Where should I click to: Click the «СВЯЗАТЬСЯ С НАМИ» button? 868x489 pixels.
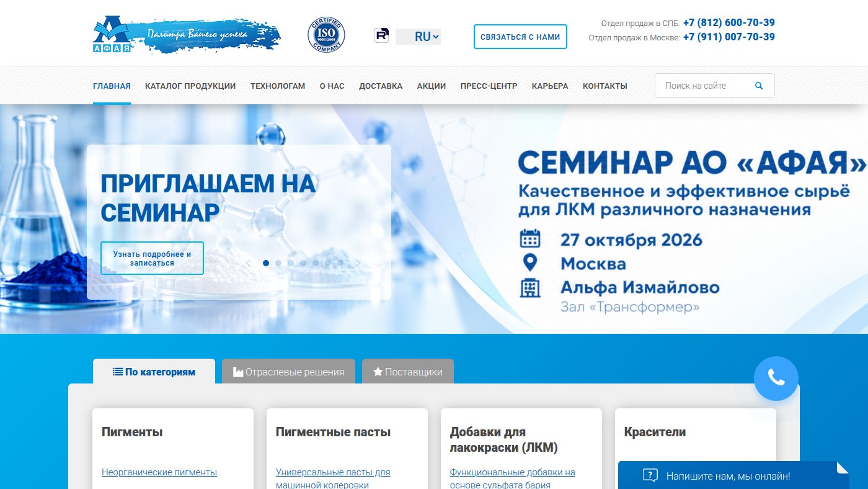(520, 37)
